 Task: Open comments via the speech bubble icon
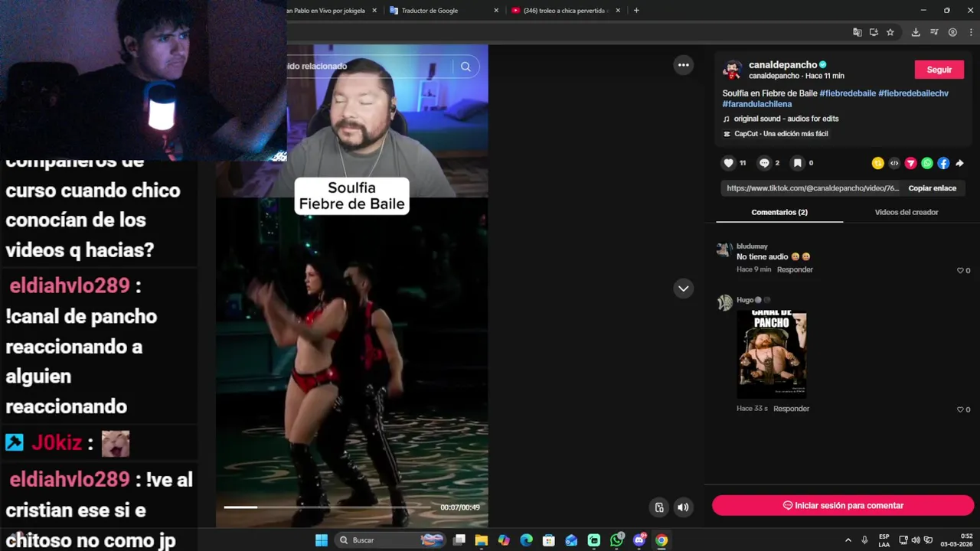(x=764, y=163)
